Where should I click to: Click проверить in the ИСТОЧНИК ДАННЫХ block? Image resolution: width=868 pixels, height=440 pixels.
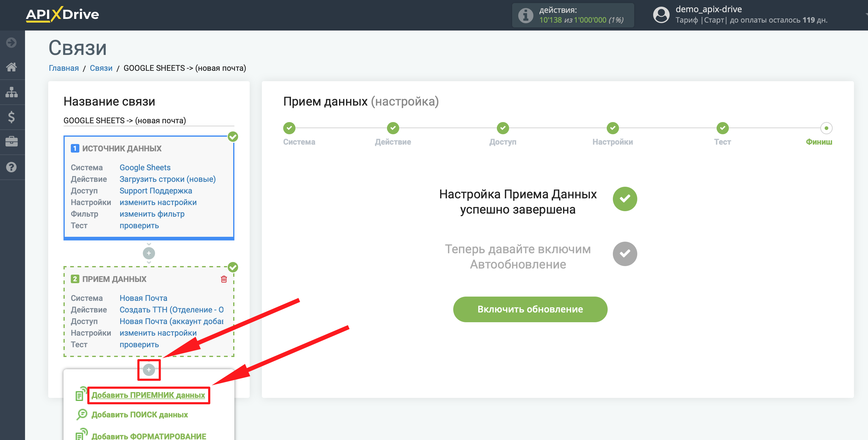point(139,226)
